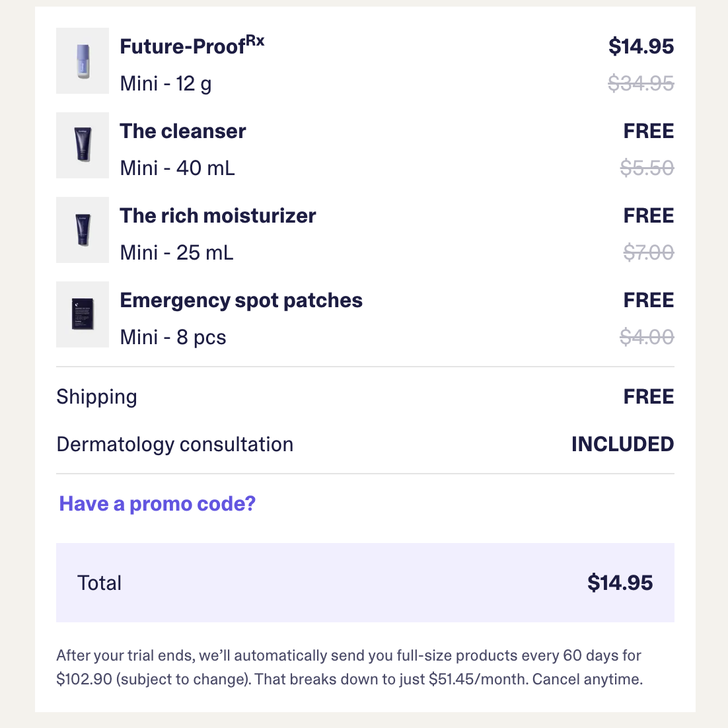Click the crossed-out $4.00 patches price
Image resolution: width=728 pixels, height=728 pixels.
pos(647,337)
